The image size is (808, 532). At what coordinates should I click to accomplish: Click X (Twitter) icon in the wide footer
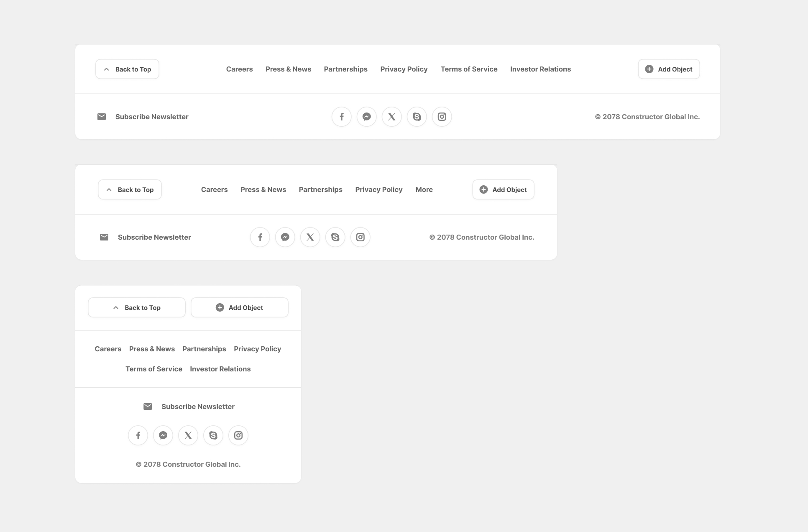392,117
